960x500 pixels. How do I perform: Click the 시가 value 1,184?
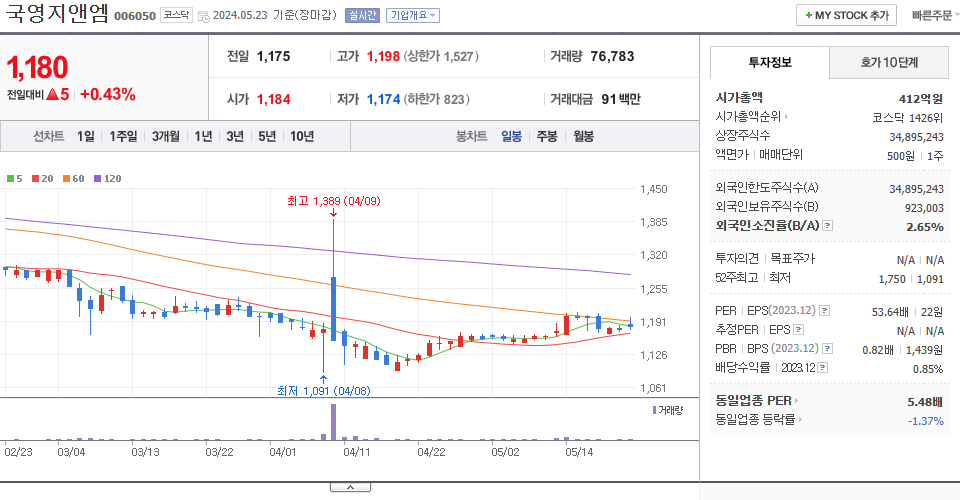coord(274,99)
